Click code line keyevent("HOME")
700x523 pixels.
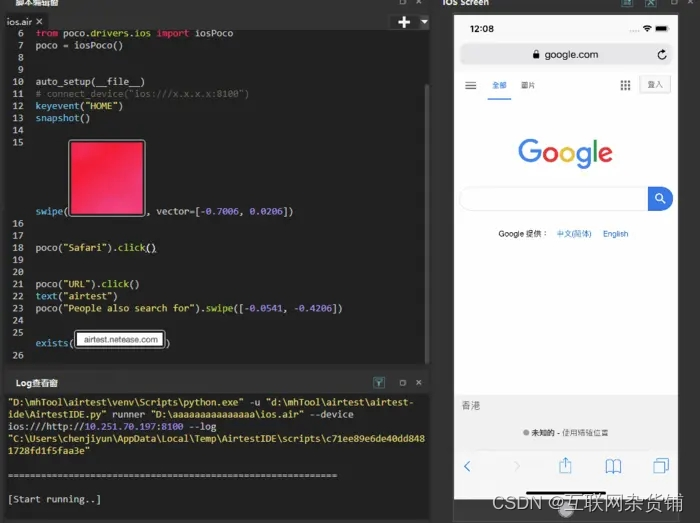(79, 106)
